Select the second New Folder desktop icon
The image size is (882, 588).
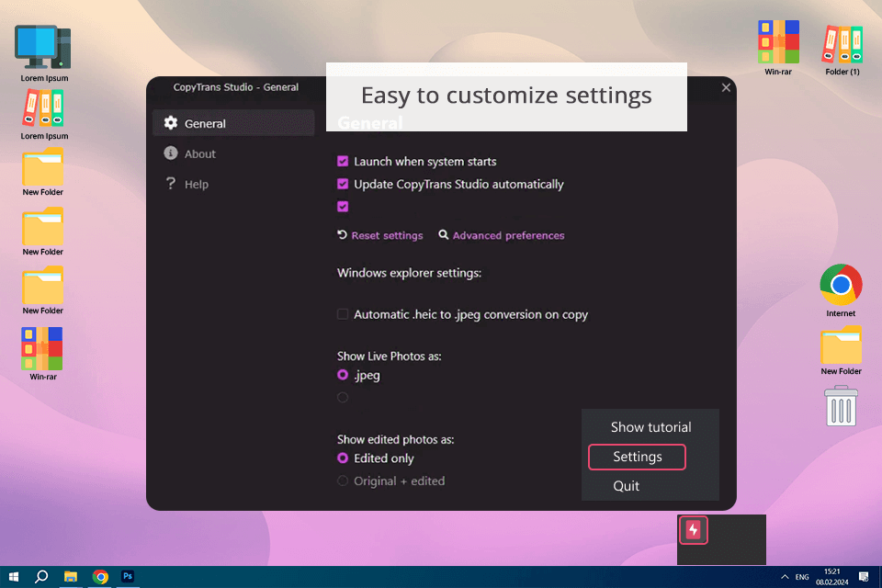(x=43, y=232)
